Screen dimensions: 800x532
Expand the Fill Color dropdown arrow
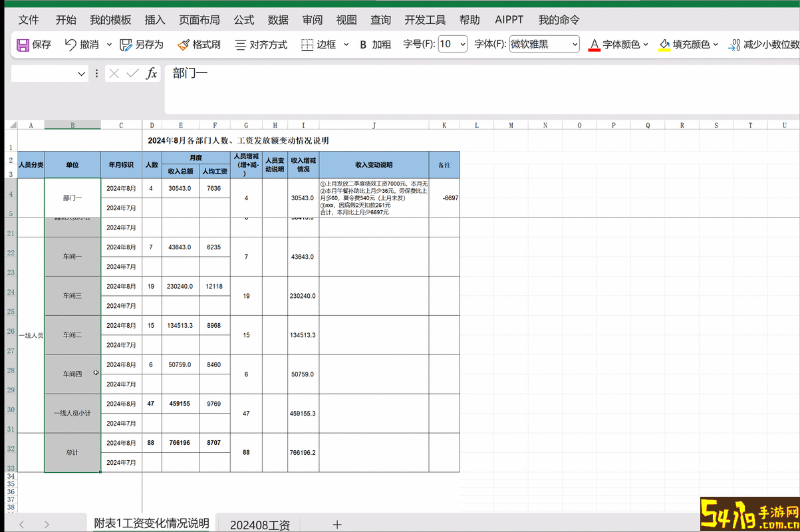716,45
